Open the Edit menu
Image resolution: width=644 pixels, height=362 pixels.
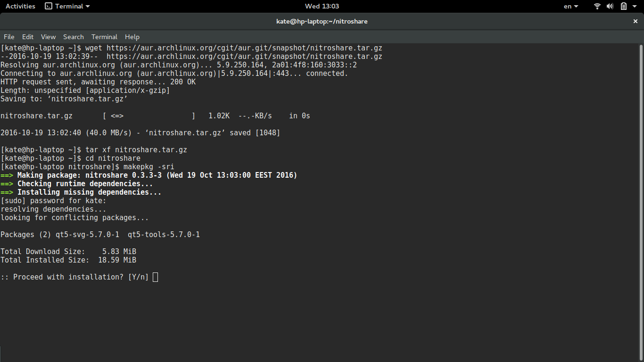coord(28,37)
